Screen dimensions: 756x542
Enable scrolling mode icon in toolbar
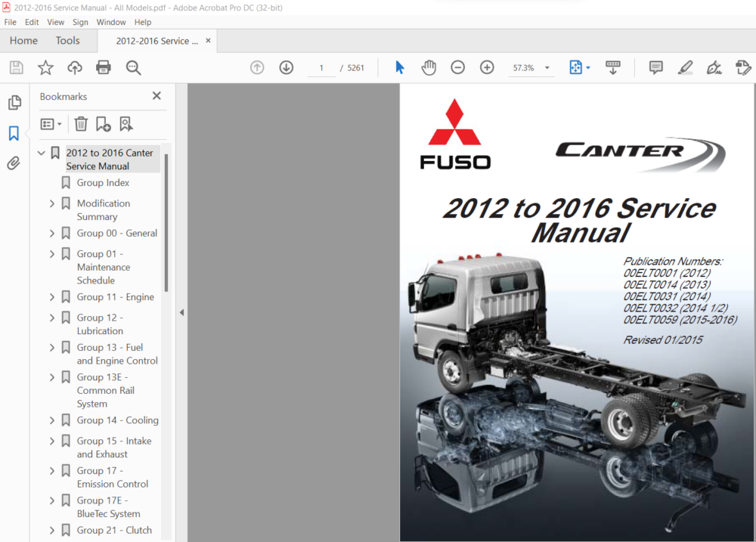pos(613,67)
